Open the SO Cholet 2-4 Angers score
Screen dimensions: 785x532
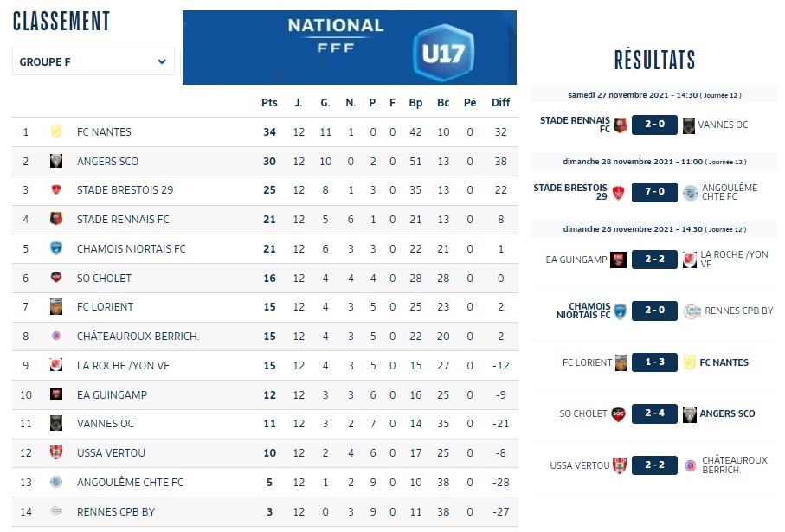point(654,413)
